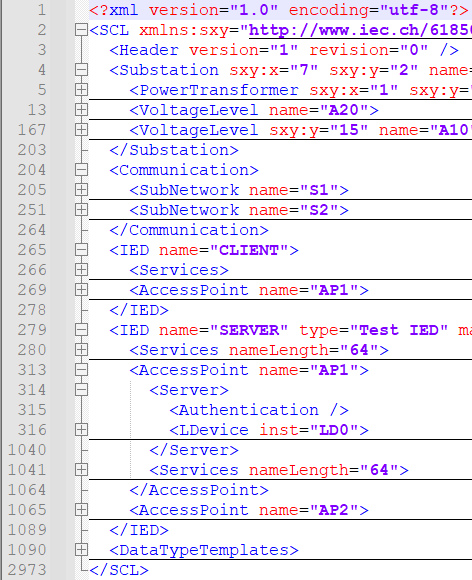
Task: Select line number 315 in the margin
Action: [x=32, y=410]
